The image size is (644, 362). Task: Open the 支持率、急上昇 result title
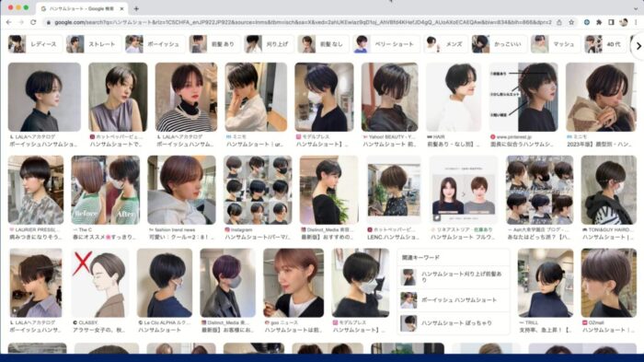[x=546, y=330]
